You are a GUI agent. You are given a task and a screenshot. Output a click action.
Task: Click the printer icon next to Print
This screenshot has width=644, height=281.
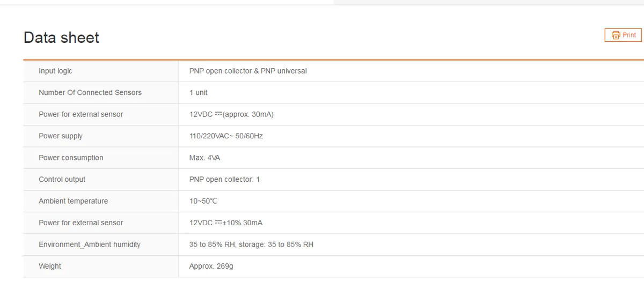pyautogui.click(x=616, y=35)
